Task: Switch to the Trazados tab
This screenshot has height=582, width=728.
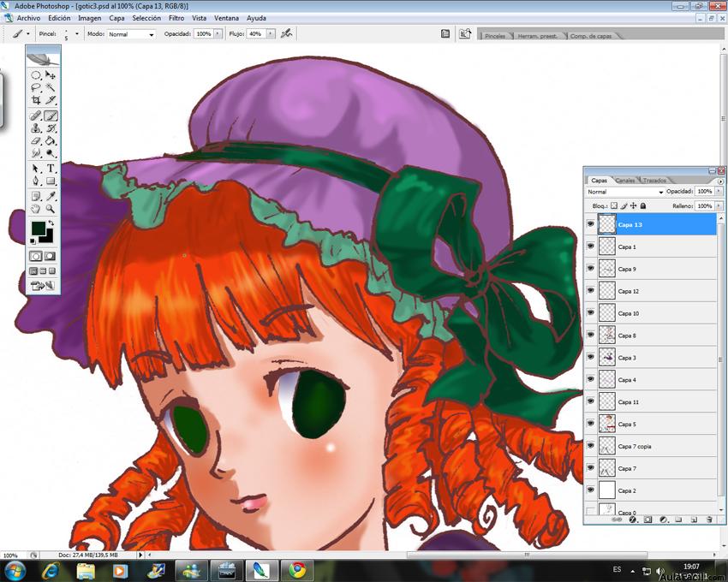Action: click(654, 180)
